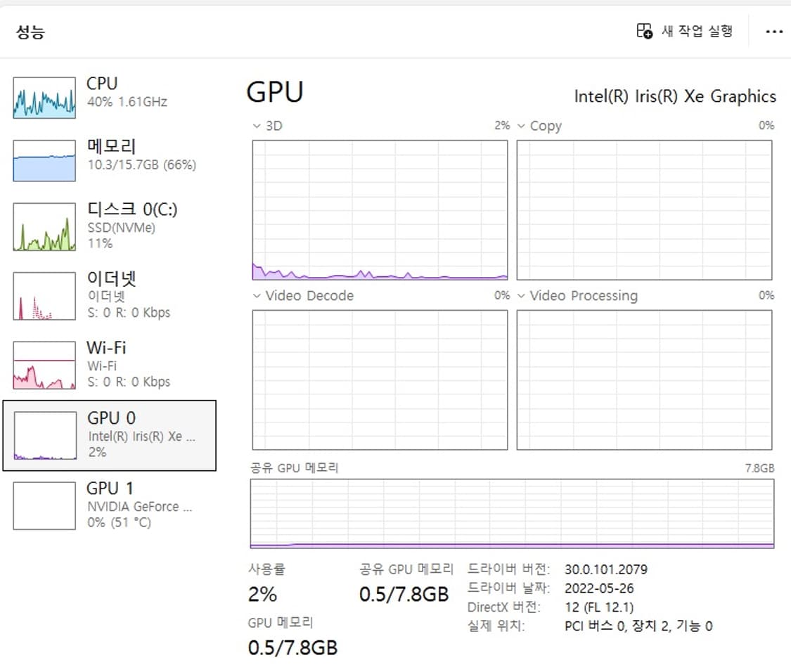This screenshot has width=791, height=672.
Task: Collapse the Copy engine graph
Action: pos(520,126)
